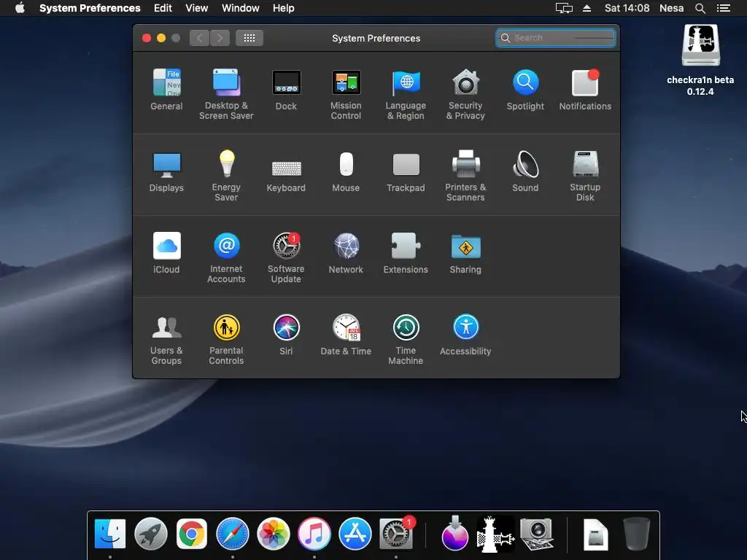Viewport: 747px width, 560px height.
Task: Open Notification Center from menu bar
Action: pos(724,8)
